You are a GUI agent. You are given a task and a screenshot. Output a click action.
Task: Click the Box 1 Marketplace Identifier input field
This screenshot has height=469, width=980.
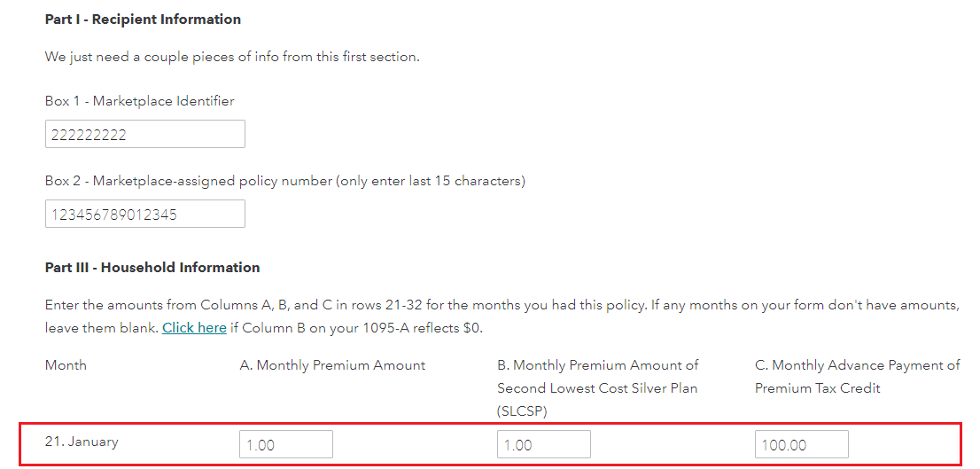click(144, 134)
